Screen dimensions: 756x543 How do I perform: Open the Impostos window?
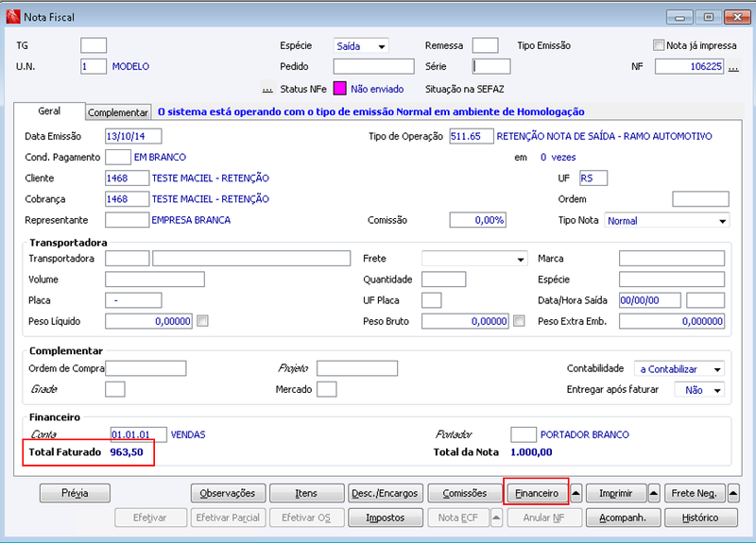[x=386, y=518]
